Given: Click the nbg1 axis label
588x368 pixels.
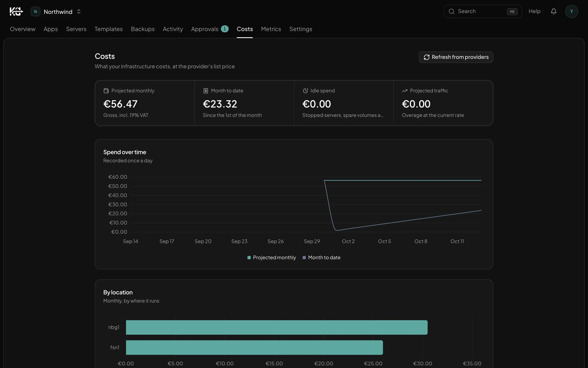Looking at the screenshot, I should coord(114,327).
